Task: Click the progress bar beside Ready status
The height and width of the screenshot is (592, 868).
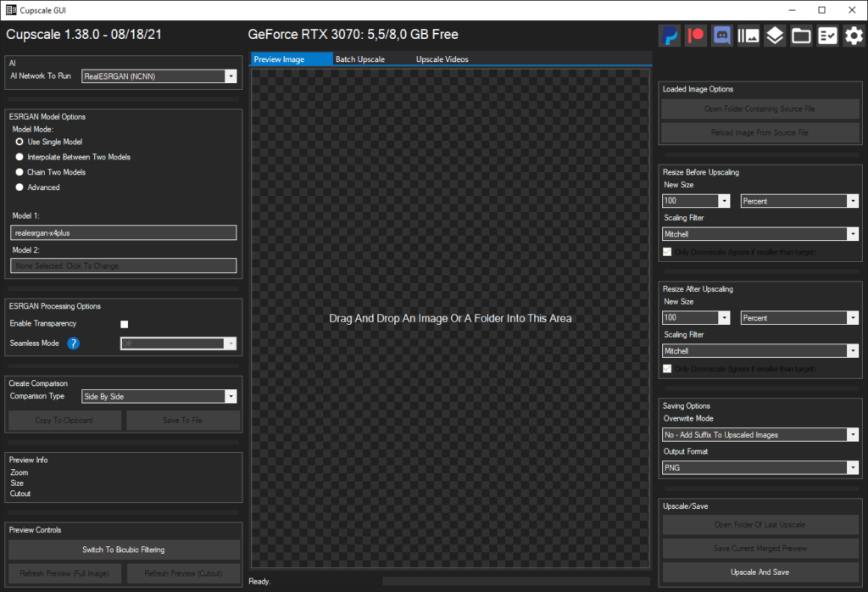Action: tap(516, 581)
